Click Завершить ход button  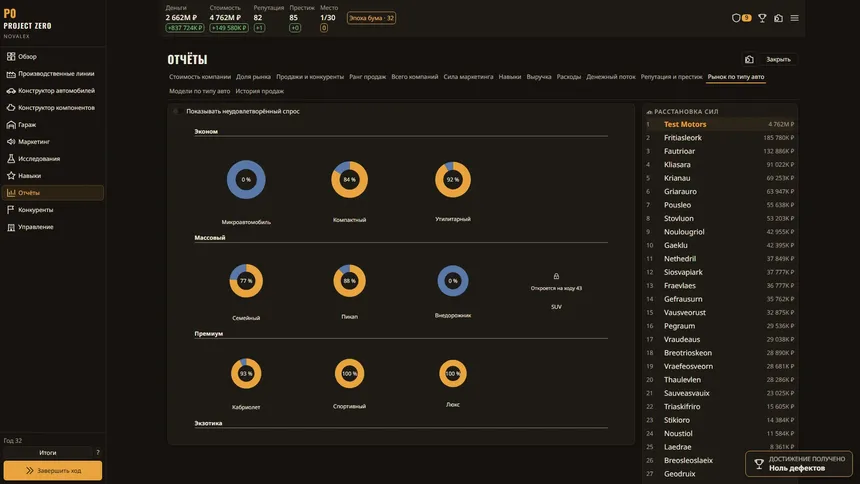click(53, 470)
